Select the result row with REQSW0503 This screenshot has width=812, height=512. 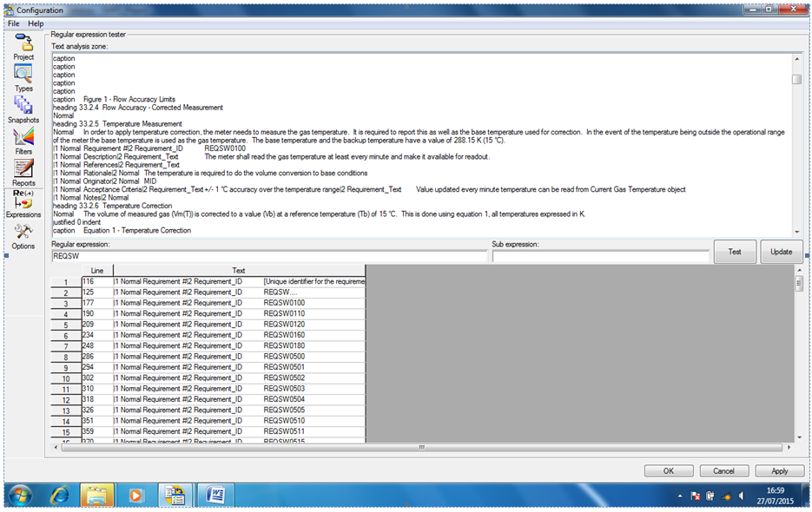208,389
